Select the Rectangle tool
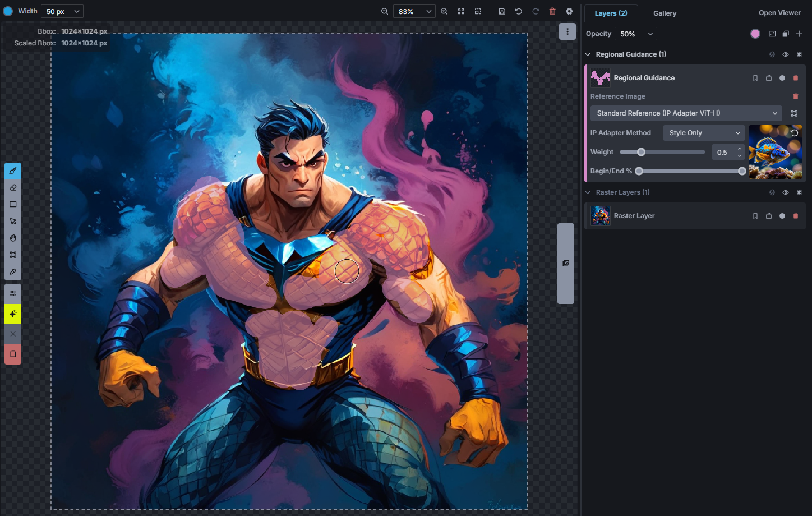The width and height of the screenshot is (812, 516). pyautogui.click(x=13, y=205)
